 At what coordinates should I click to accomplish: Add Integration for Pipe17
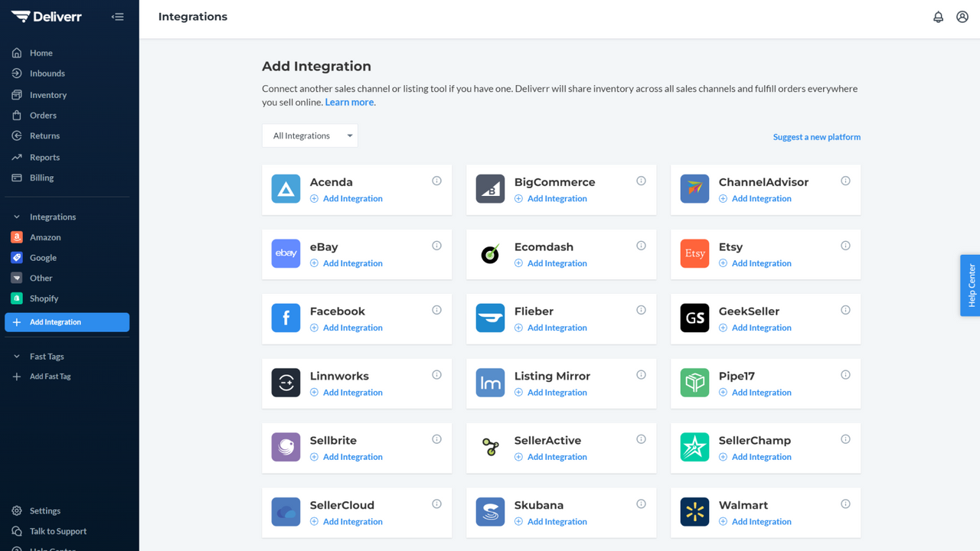pos(755,393)
